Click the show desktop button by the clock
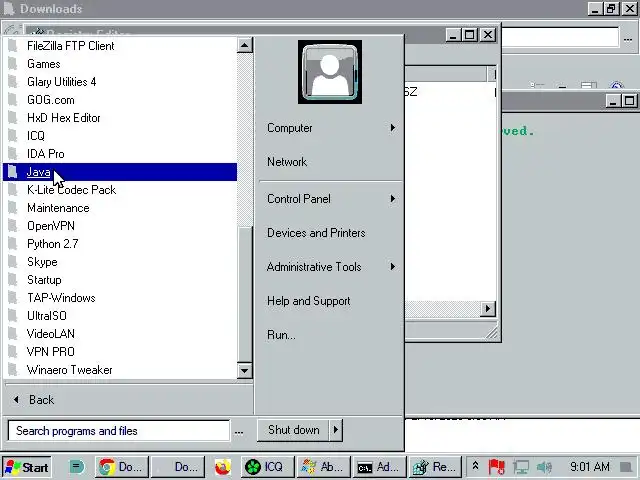Screen dimensions: 640x480 [626, 467]
